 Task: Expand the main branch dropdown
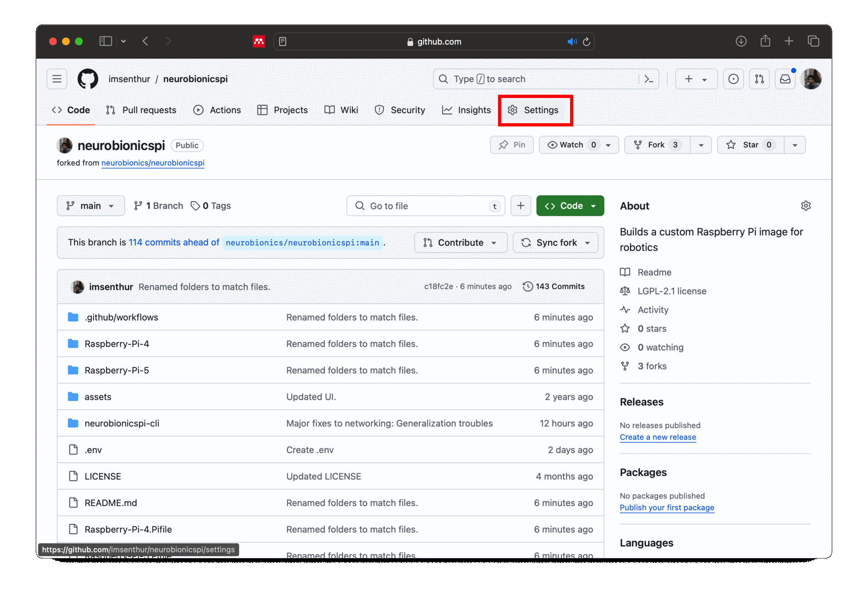click(90, 206)
